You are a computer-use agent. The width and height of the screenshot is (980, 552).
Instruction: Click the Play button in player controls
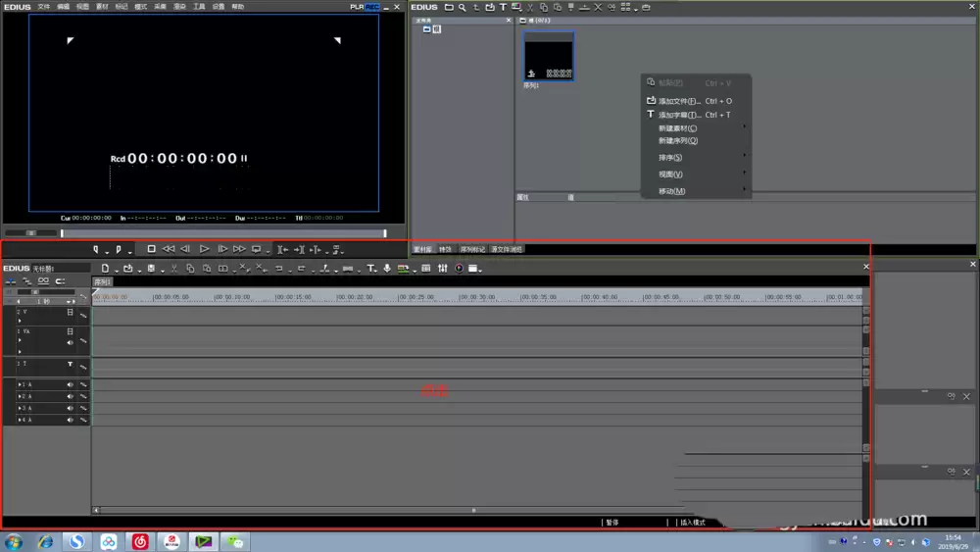205,249
